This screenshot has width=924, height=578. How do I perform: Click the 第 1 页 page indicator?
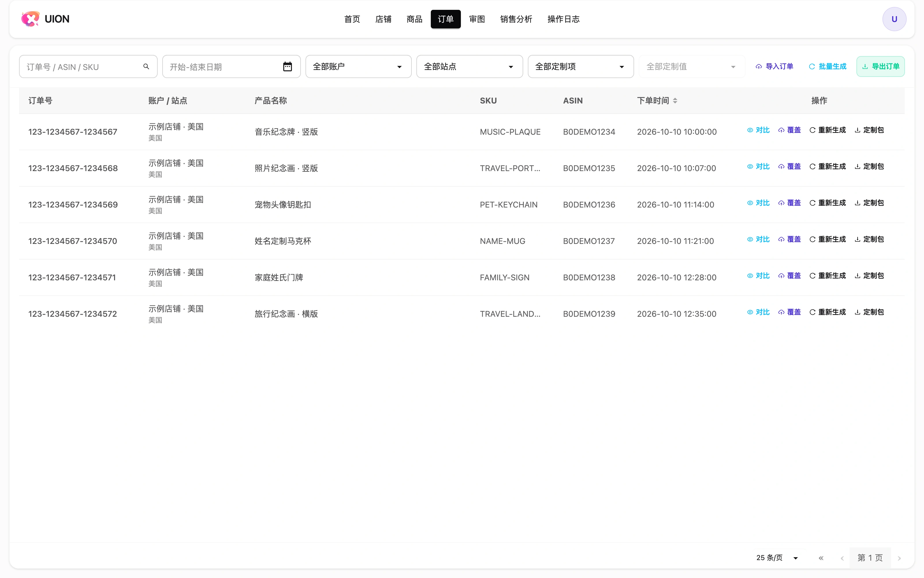pyautogui.click(x=870, y=558)
